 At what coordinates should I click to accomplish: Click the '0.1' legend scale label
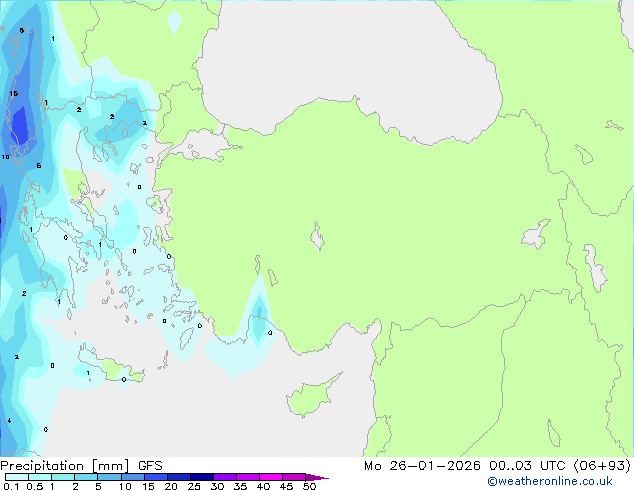(x=11, y=486)
